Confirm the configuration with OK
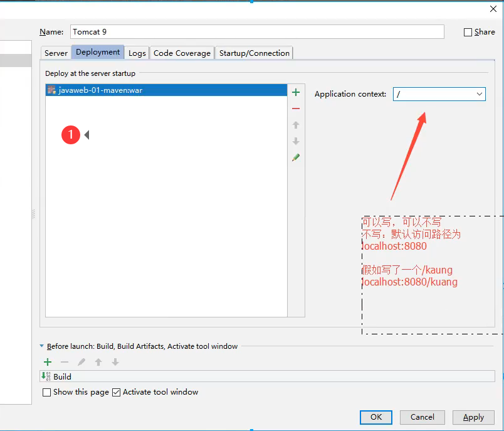 click(376, 417)
